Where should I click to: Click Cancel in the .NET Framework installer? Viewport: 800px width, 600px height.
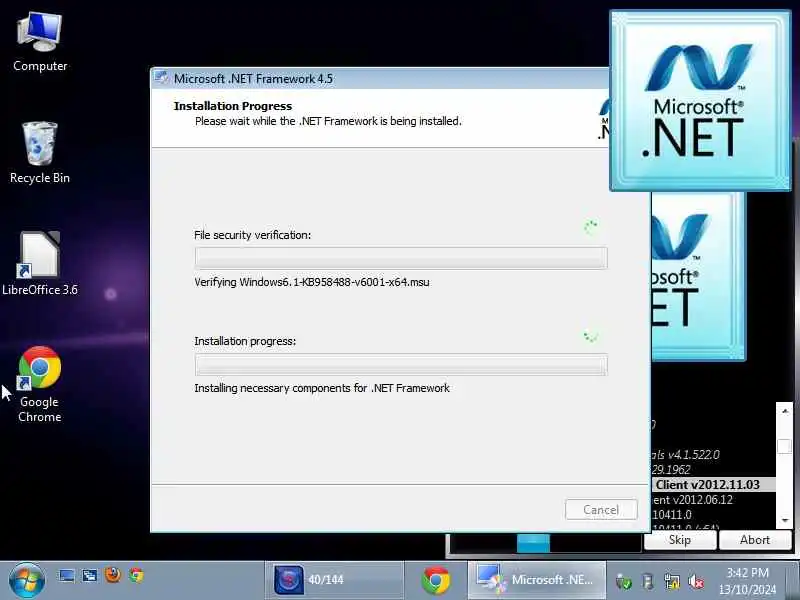pyautogui.click(x=601, y=510)
